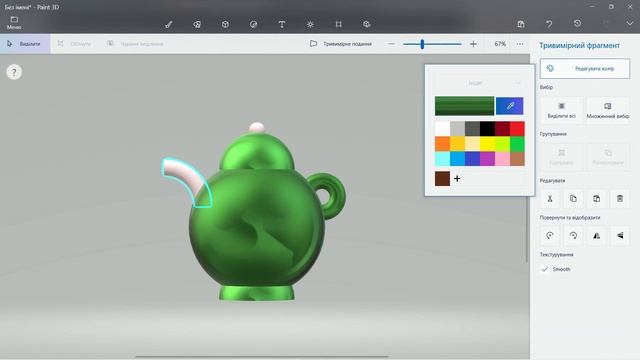Click the Copy icon in side panel

[573, 199]
